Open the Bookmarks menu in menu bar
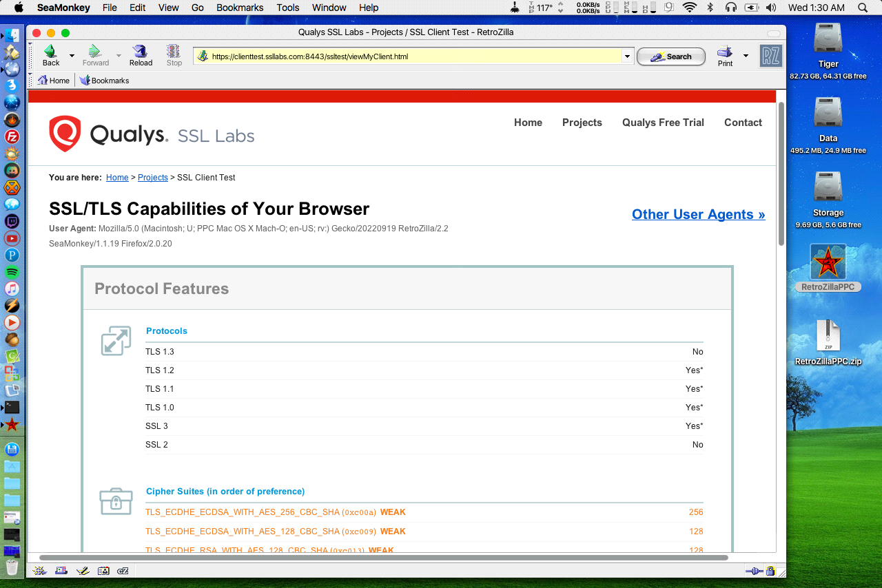 (240, 8)
